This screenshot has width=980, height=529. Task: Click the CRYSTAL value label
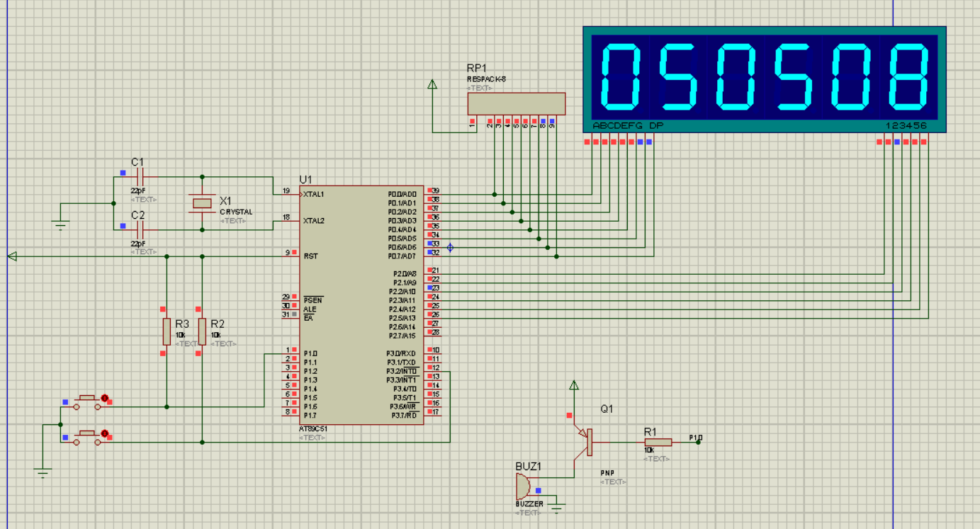tap(236, 212)
